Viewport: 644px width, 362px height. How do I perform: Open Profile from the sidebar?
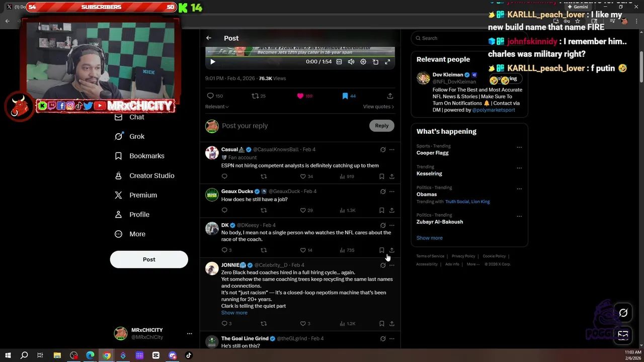(x=132, y=215)
